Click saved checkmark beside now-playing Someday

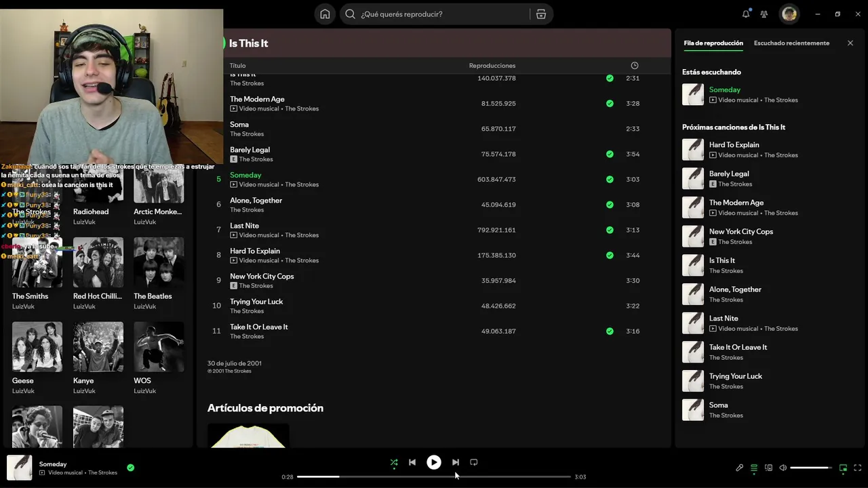pyautogui.click(x=130, y=467)
